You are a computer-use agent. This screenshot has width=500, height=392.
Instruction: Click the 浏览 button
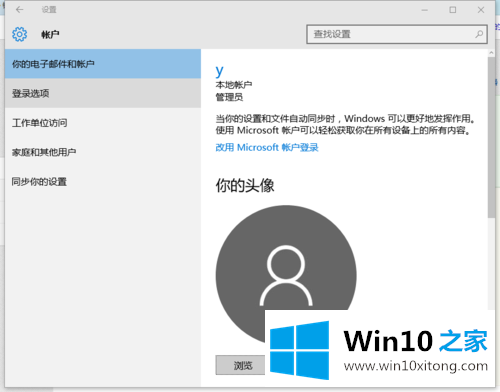point(241,365)
